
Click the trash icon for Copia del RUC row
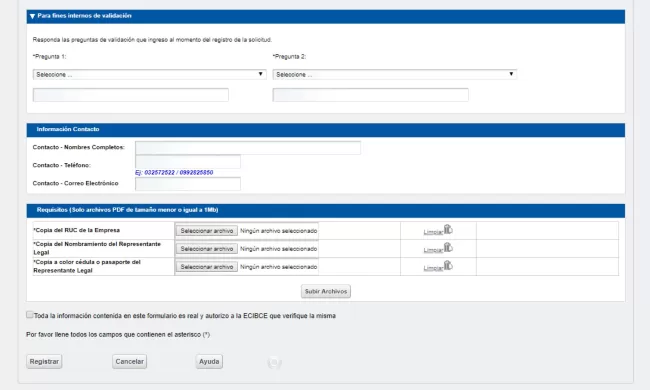(448, 229)
